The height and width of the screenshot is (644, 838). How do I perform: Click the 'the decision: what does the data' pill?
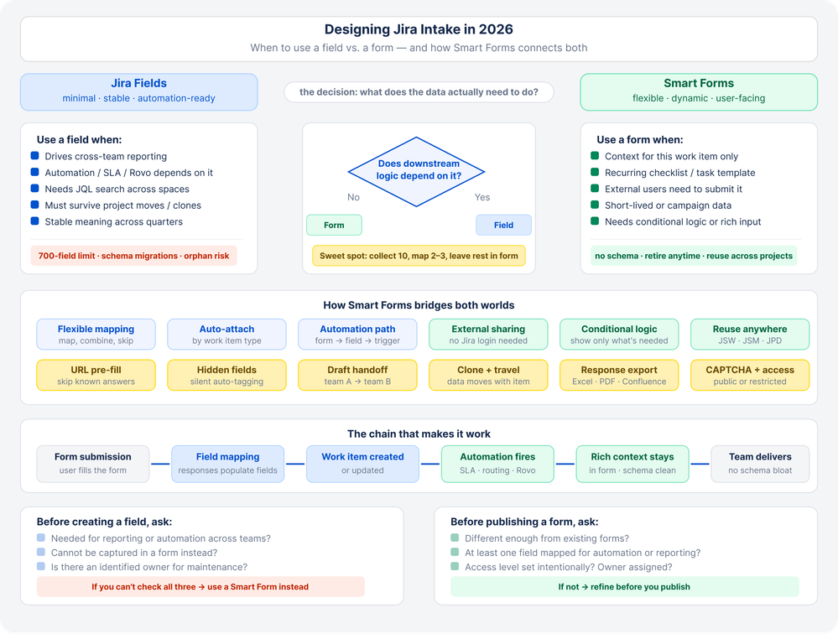click(419, 92)
